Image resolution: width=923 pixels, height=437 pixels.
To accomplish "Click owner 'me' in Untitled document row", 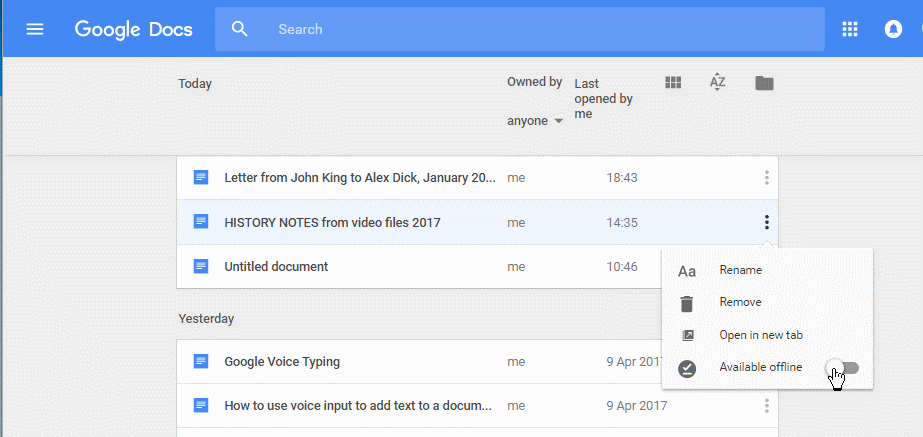I will (516, 267).
